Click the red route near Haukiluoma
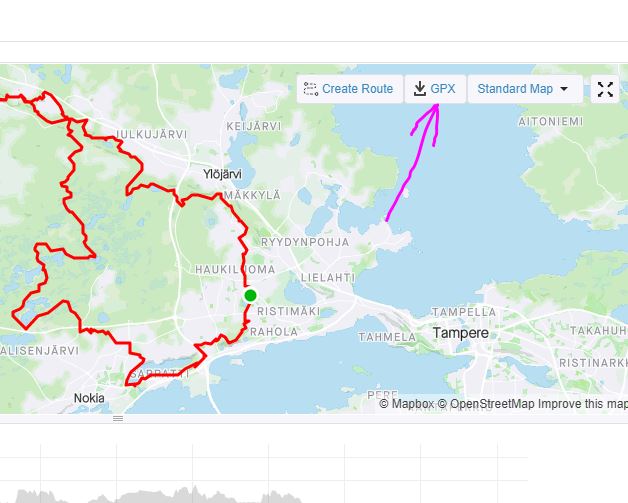The width and height of the screenshot is (628, 503). click(x=245, y=269)
